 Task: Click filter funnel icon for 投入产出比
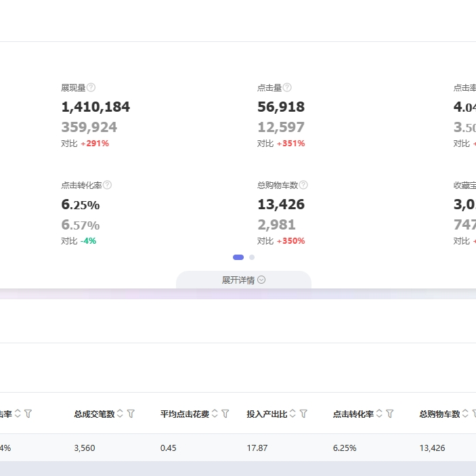point(303,414)
